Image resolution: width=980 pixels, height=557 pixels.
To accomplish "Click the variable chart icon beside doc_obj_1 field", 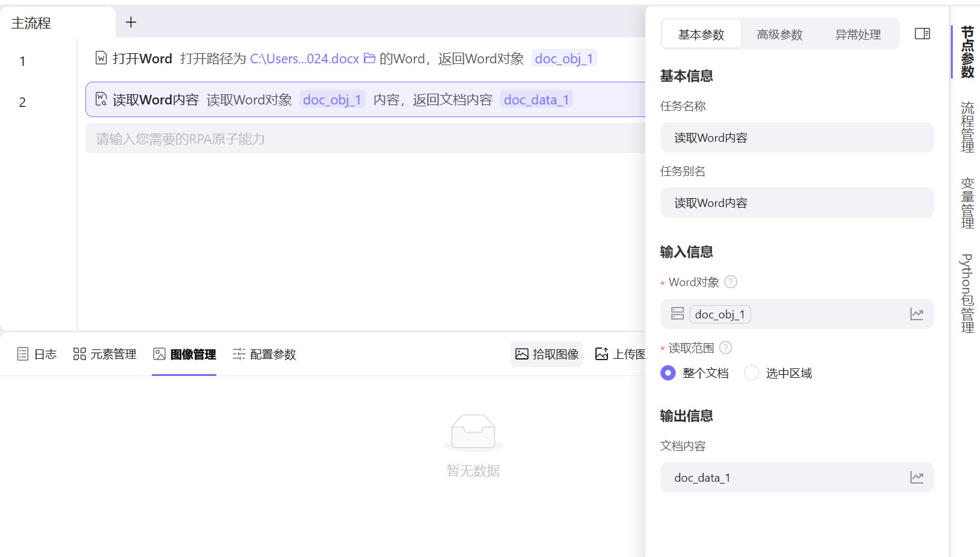I will click(917, 313).
